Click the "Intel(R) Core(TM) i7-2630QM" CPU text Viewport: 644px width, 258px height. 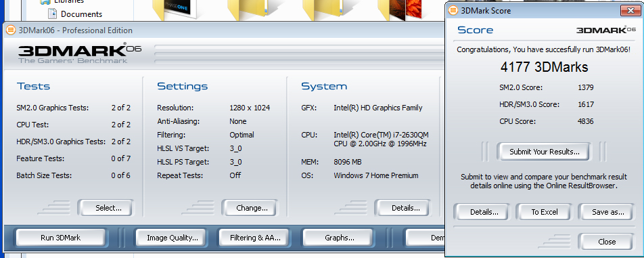(382, 135)
